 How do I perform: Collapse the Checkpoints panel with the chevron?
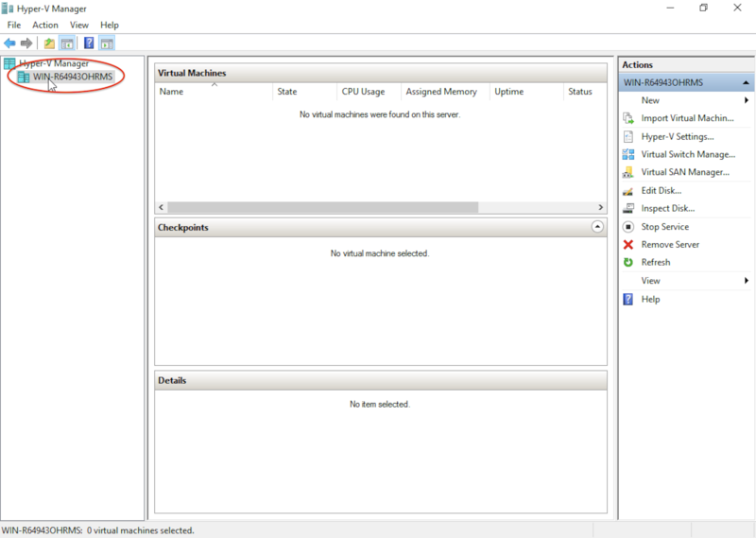(596, 227)
